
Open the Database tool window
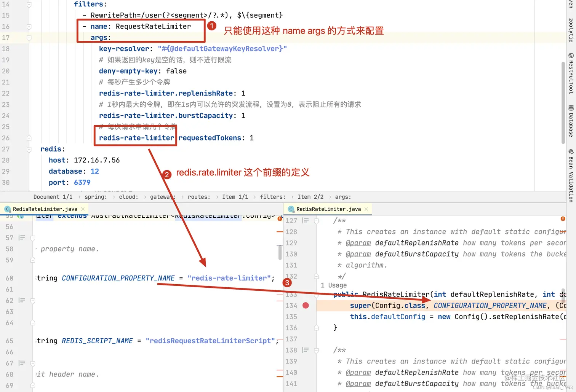point(571,121)
